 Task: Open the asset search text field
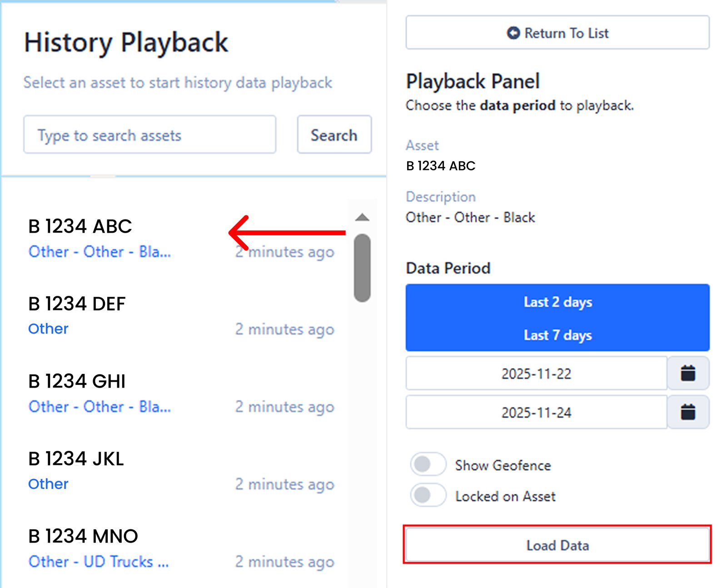click(x=149, y=135)
